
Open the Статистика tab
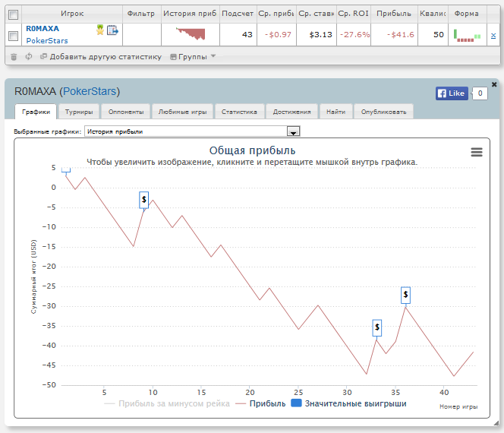(238, 112)
